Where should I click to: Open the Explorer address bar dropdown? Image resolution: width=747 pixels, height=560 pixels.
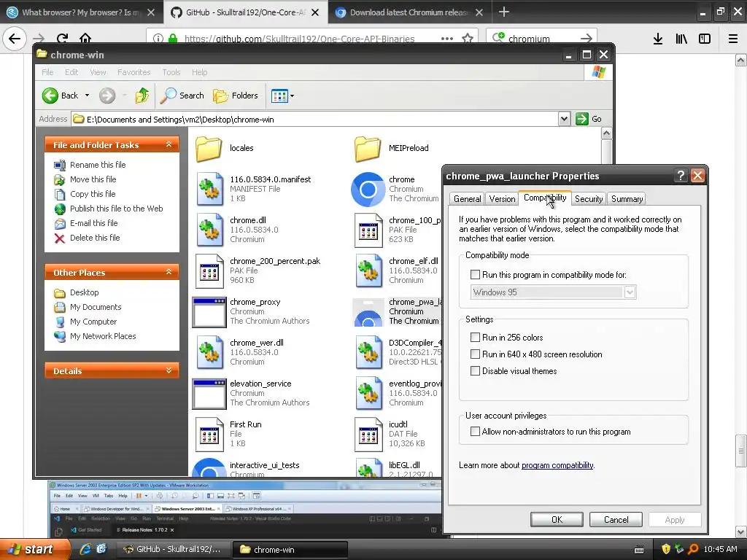tap(564, 119)
